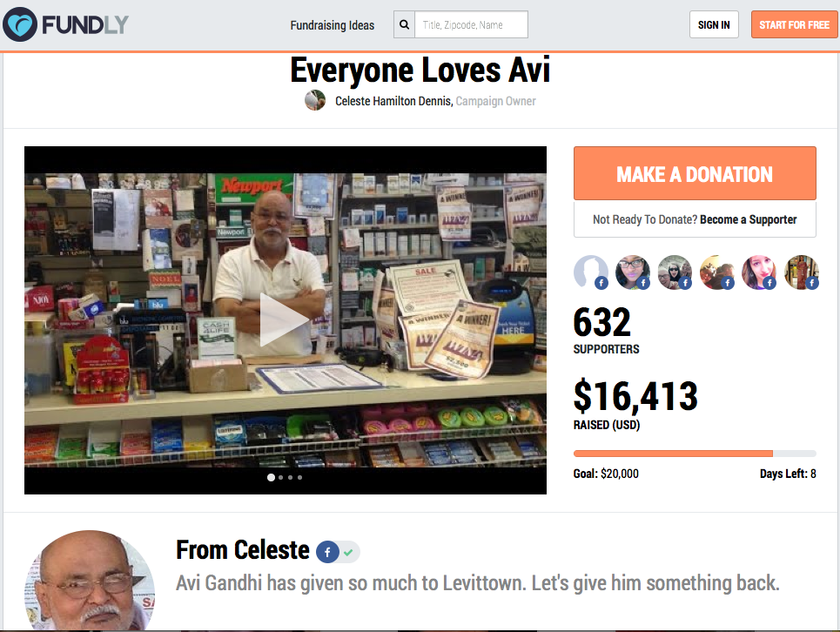Select the first carousel dot
840x632 pixels.
pos(271,477)
